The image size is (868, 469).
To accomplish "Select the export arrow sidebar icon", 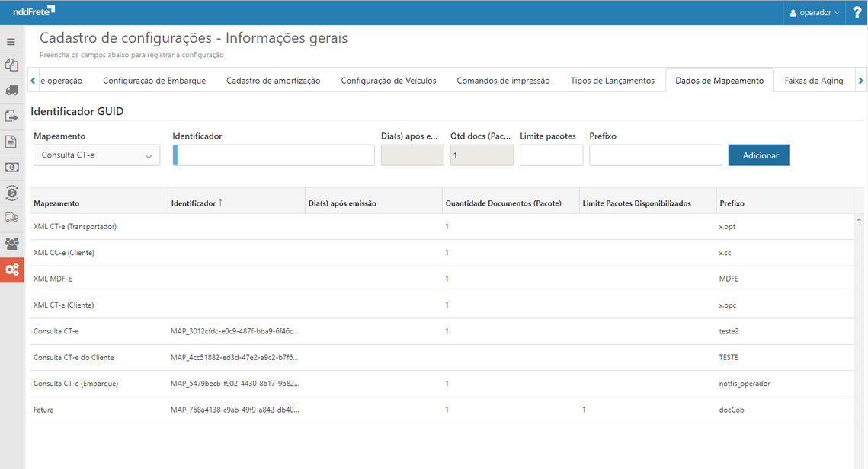I will pyautogui.click(x=11, y=116).
